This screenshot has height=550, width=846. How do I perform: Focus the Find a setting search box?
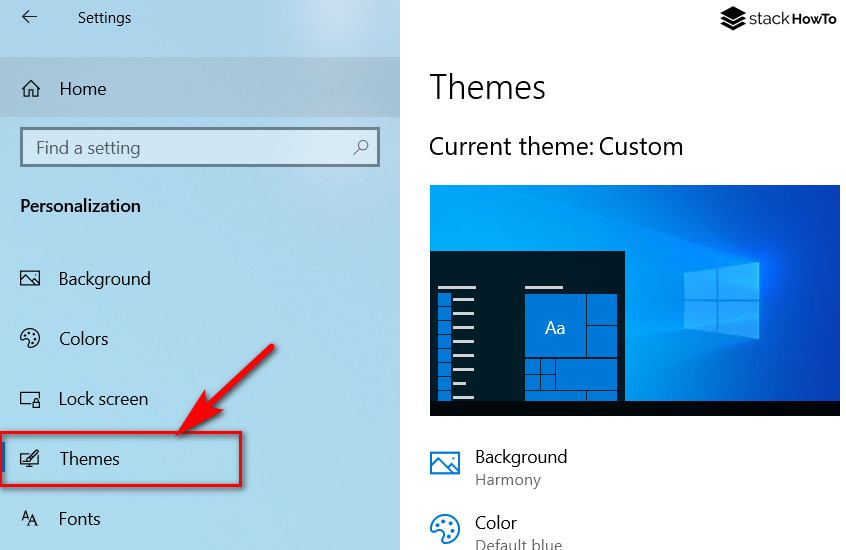[x=200, y=147]
